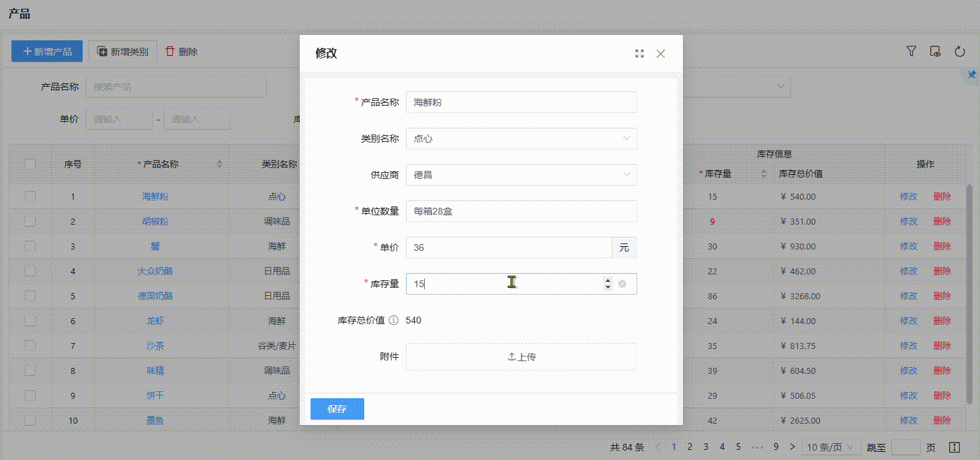Go to page 3 in pagination
980x460 pixels.
point(706,447)
